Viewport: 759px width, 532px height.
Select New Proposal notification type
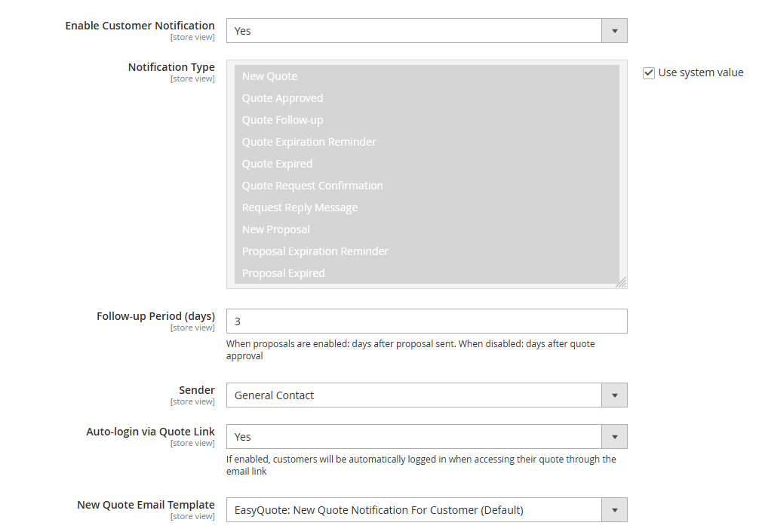coord(275,229)
